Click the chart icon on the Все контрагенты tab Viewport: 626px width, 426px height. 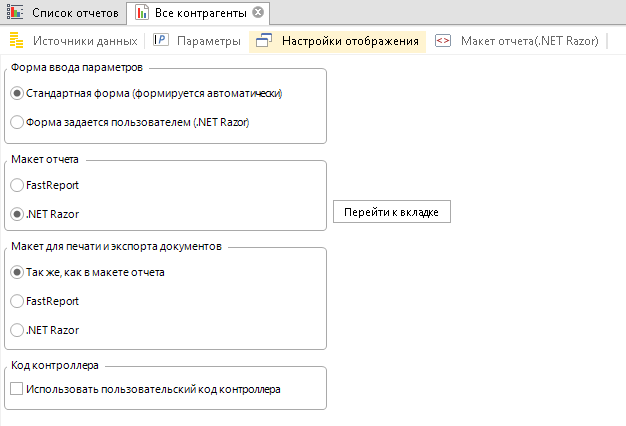pyautogui.click(x=141, y=13)
